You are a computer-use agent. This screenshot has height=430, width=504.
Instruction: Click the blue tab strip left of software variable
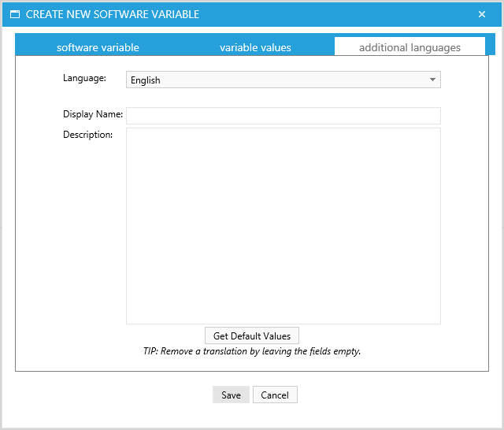point(33,46)
